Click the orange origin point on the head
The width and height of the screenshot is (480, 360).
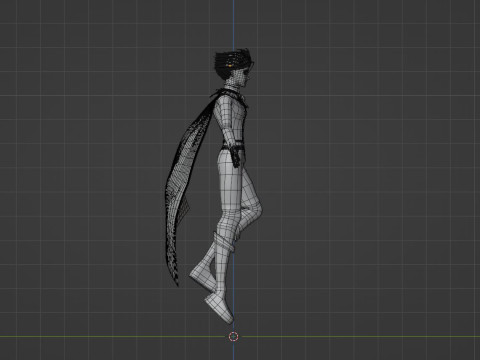tap(230, 65)
